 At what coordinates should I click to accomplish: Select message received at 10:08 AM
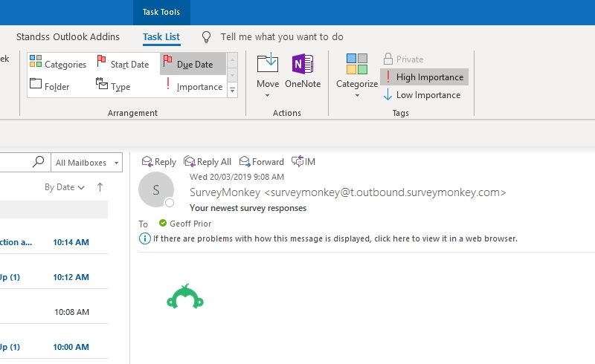tap(53, 312)
